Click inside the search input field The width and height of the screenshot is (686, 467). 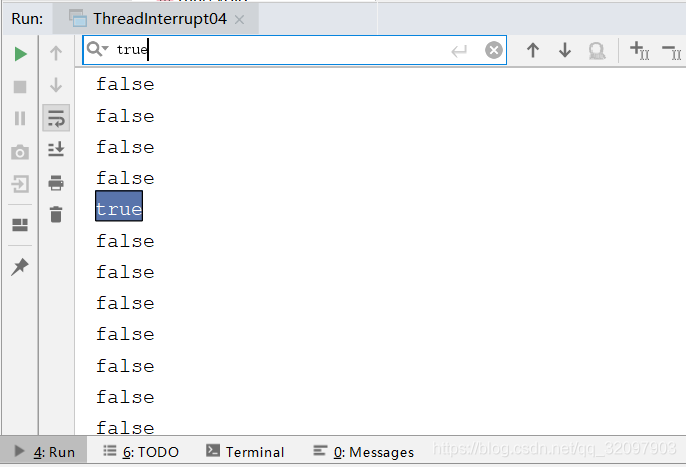pyautogui.click(x=280, y=50)
